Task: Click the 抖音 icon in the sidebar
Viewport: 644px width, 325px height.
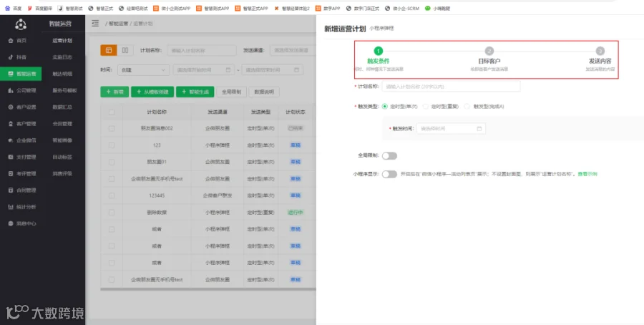Action: click(x=11, y=57)
